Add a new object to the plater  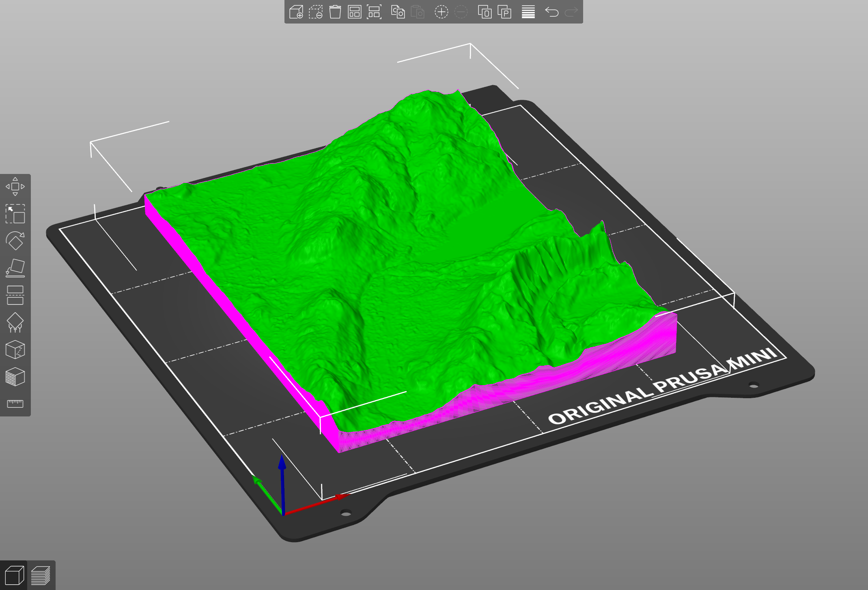click(296, 13)
